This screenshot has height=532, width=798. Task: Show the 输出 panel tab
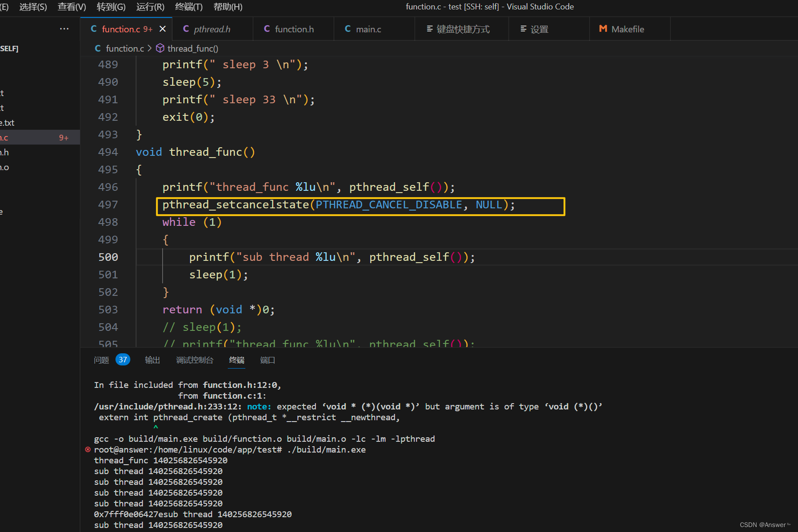point(153,360)
